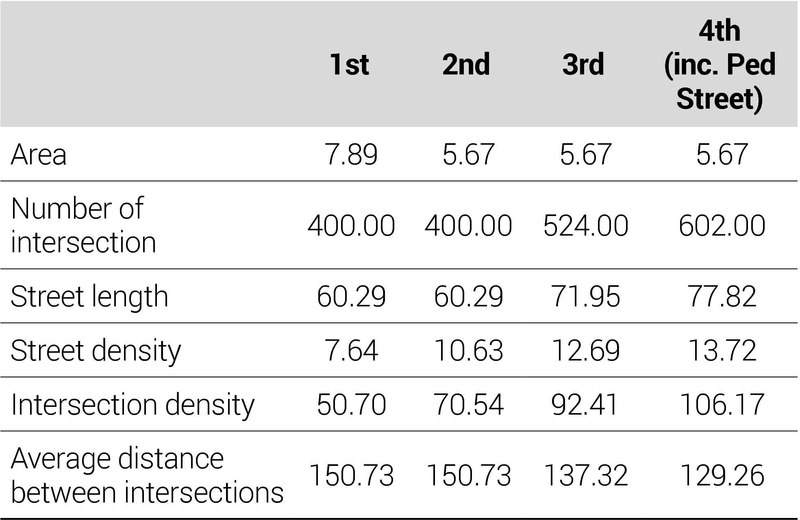This screenshot has height=520, width=800.
Task: Select the Area row label
Action: tap(39, 156)
